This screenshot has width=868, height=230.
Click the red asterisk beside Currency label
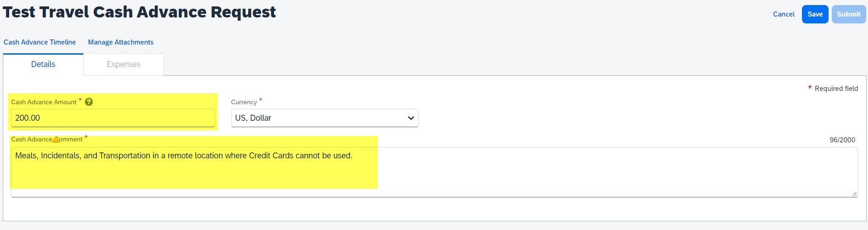coord(260,100)
